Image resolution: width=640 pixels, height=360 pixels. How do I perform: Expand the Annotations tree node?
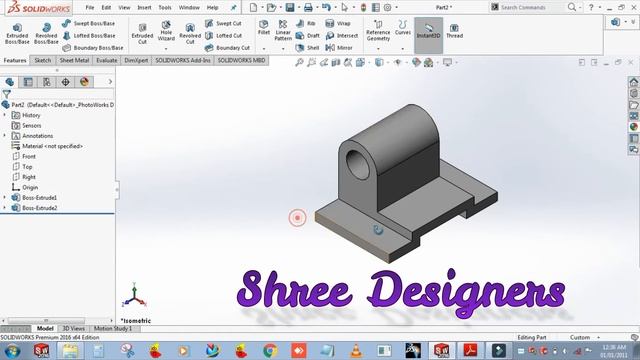coord(4,136)
